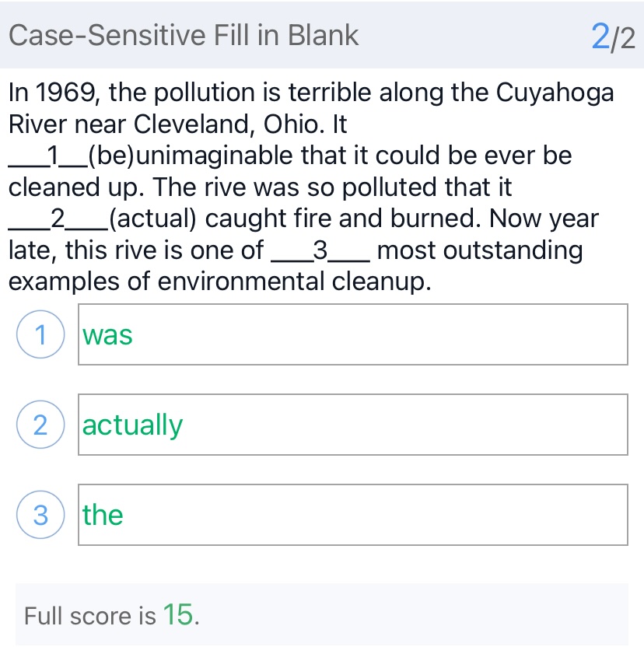Click the 'Case-Sensitive Fill in Blank' header title
The image size is (644, 654).
(184, 35)
